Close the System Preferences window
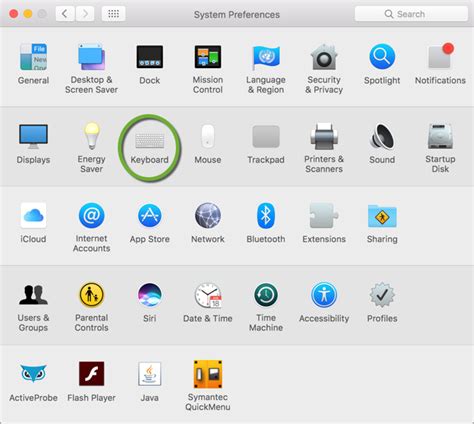Image resolution: width=474 pixels, height=424 pixels. [x=14, y=14]
